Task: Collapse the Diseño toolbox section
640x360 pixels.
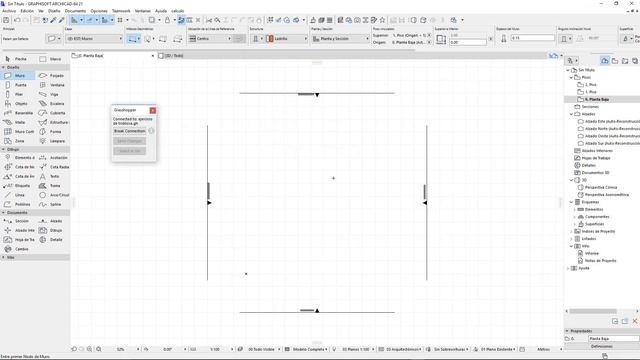Action: tap(4, 67)
